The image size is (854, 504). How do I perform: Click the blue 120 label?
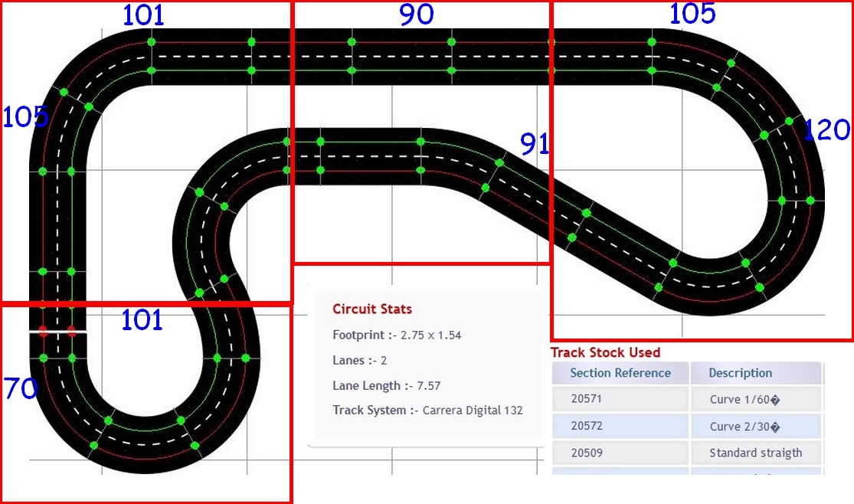tap(827, 130)
